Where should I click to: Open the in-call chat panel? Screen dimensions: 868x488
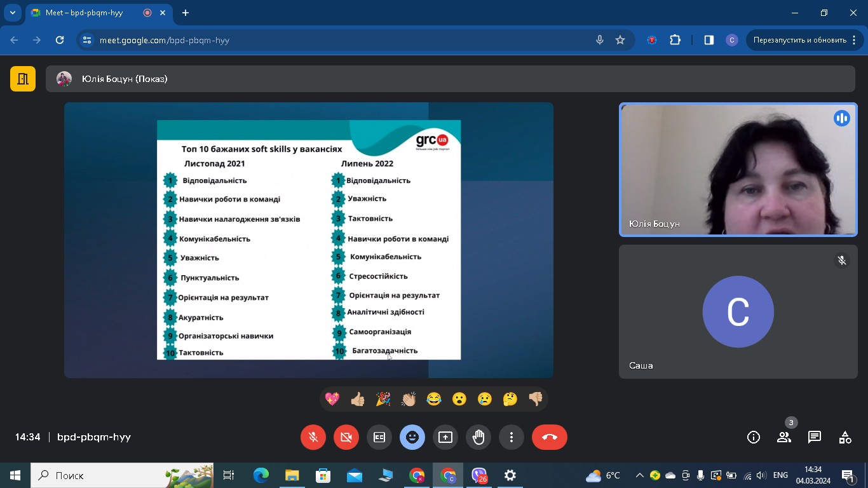click(x=814, y=437)
